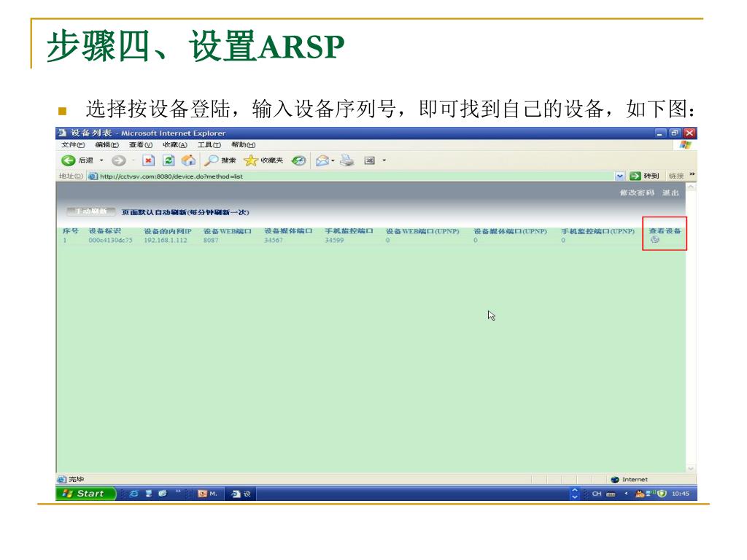Image resolution: width=747 pixels, height=560 pixels.
Task: Switch to the PowerPoint 'M.' taskbar button
Action: click(208, 494)
